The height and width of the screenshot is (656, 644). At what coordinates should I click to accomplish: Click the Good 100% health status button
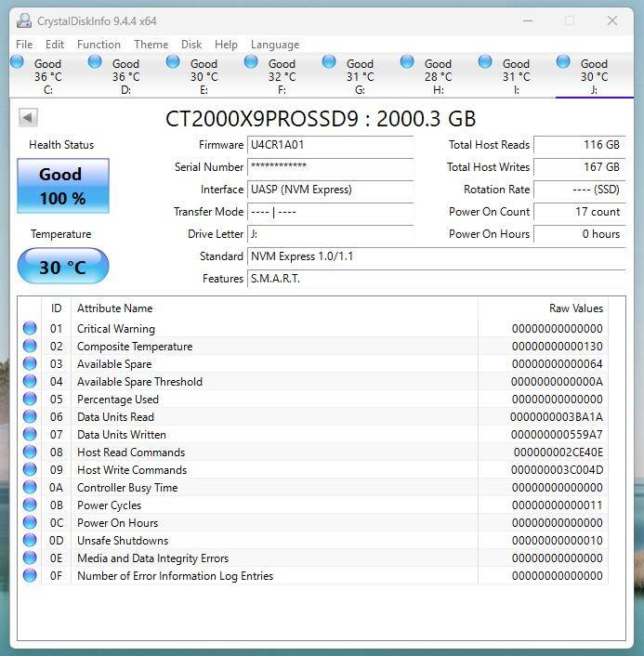(63, 186)
